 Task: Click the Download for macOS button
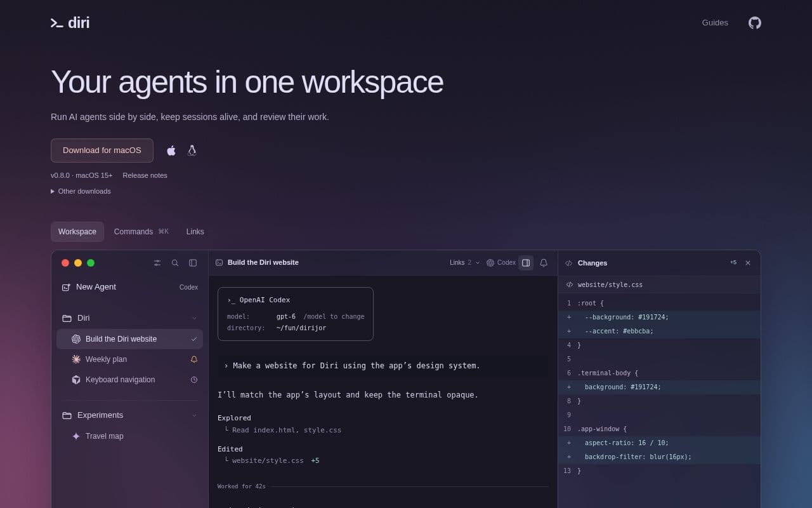tap(102, 150)
